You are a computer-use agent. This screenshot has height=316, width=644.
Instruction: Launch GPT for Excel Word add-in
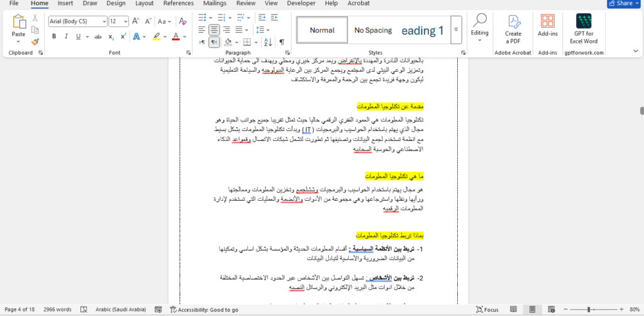coord(584,30)
